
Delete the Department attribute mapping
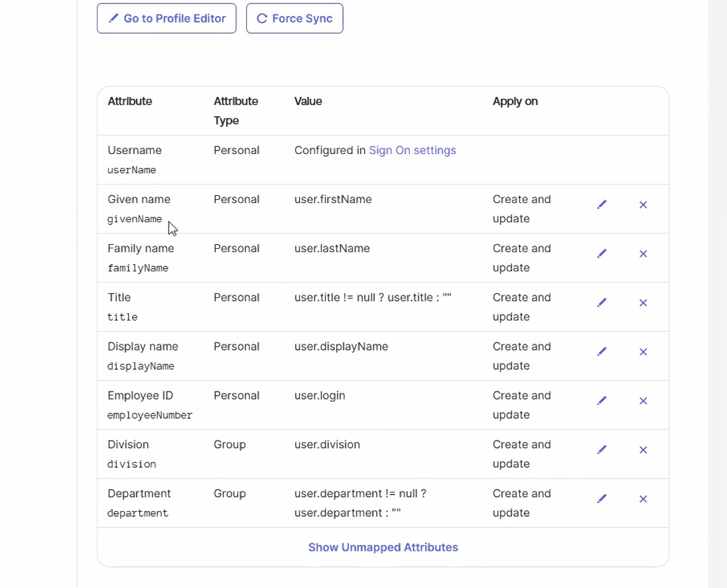pyautogui.click(x=643, y=499)
